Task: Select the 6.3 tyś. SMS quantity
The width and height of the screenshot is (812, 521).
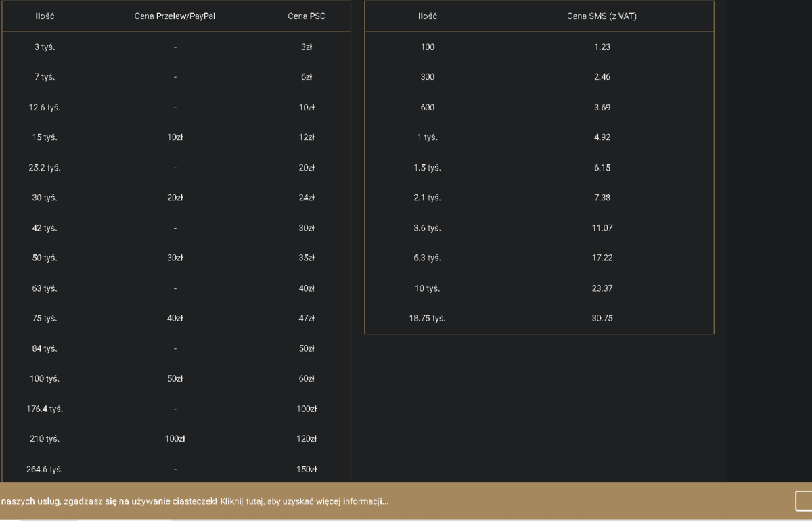Action: [x=427, y=258]
